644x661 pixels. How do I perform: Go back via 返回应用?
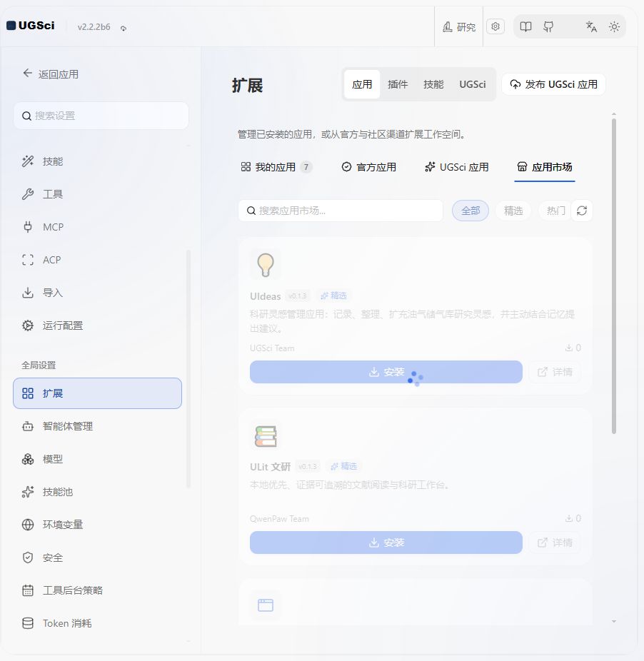pos(51,74)
